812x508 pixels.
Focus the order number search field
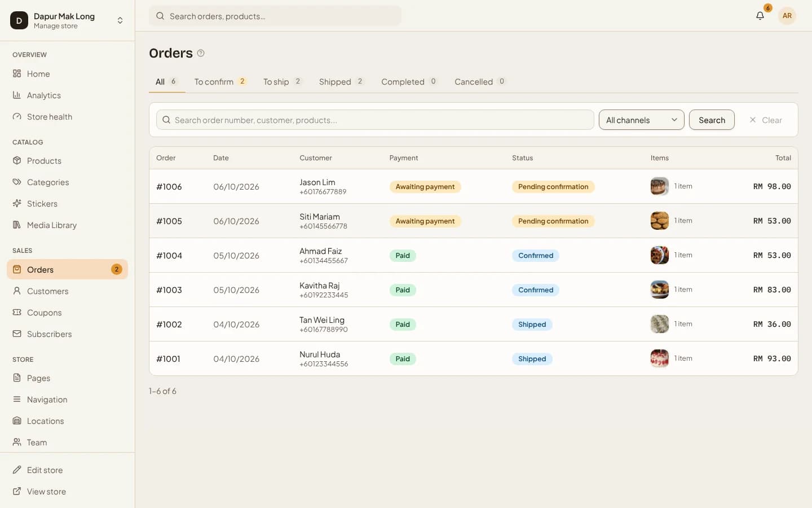point(375,120)
